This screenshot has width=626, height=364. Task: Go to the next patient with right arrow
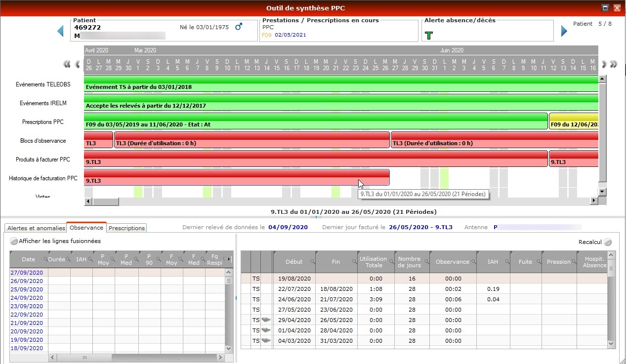coord(564,31)
